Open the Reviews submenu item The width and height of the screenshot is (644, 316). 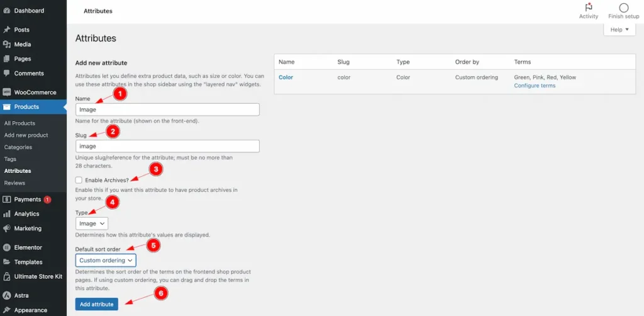click(x=14, y=183)
